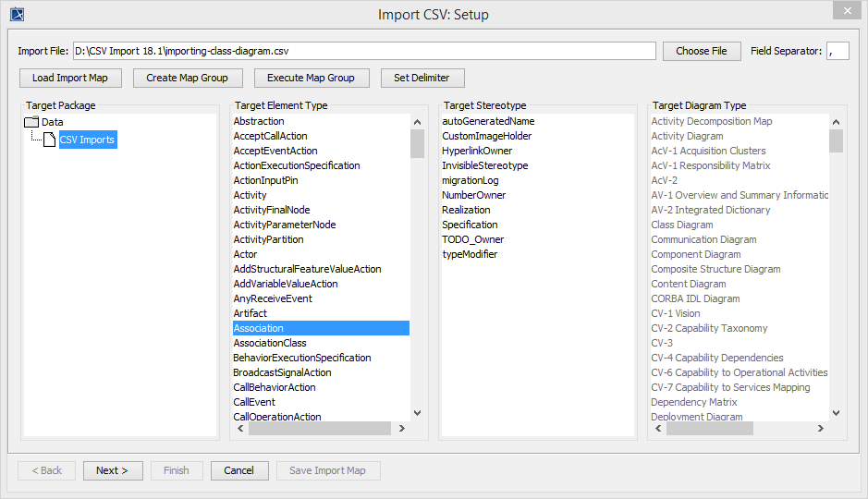This screenshot has height=499, width=868.
Task: Click the Next > button
Action: tap(113, 470)
